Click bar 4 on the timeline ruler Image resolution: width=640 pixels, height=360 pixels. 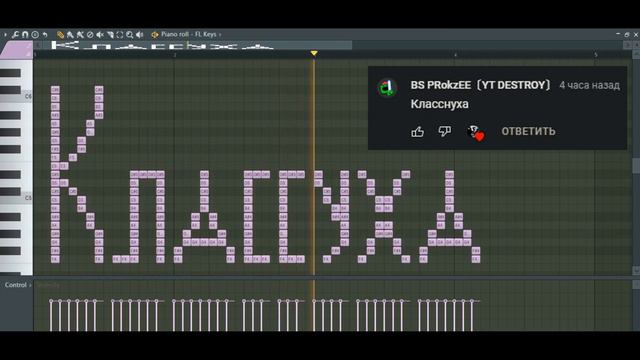[x=456, y=55]
